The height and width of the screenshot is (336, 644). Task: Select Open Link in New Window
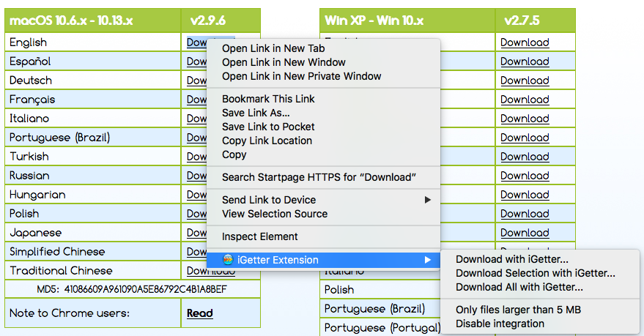point(284,62)
